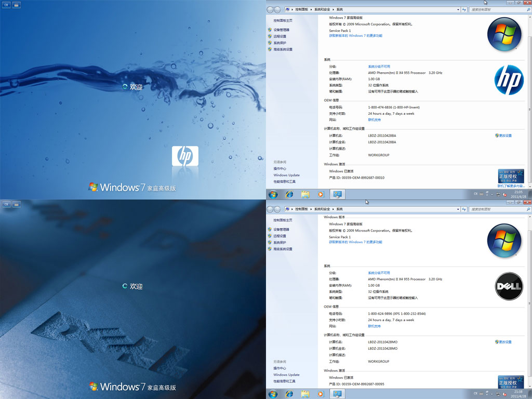Viewport: 532px width, 399px height.
Task: Click the network tray icon in HP window taskbar
Action: pyautogui.click(x=498, y=194)
